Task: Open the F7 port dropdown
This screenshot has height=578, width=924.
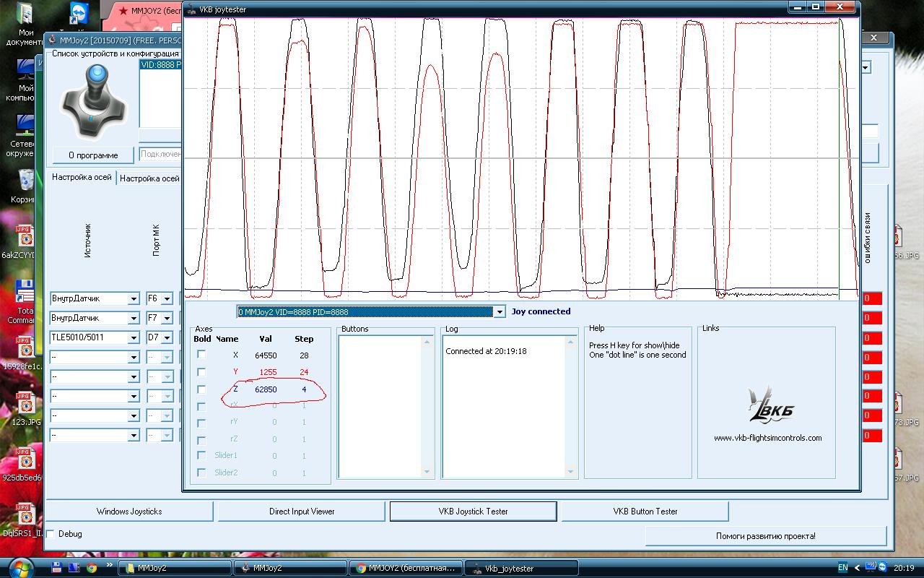Action: 167,318
